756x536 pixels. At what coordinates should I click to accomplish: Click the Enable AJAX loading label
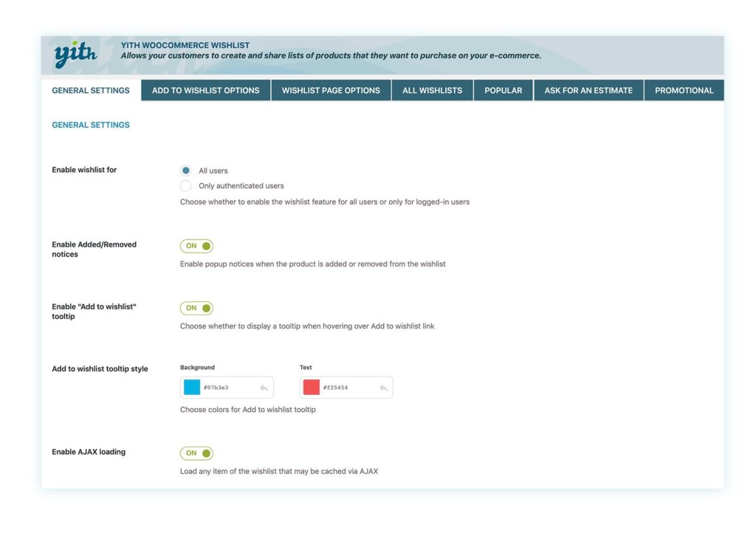pyautogui.click(x=89, y=452)
